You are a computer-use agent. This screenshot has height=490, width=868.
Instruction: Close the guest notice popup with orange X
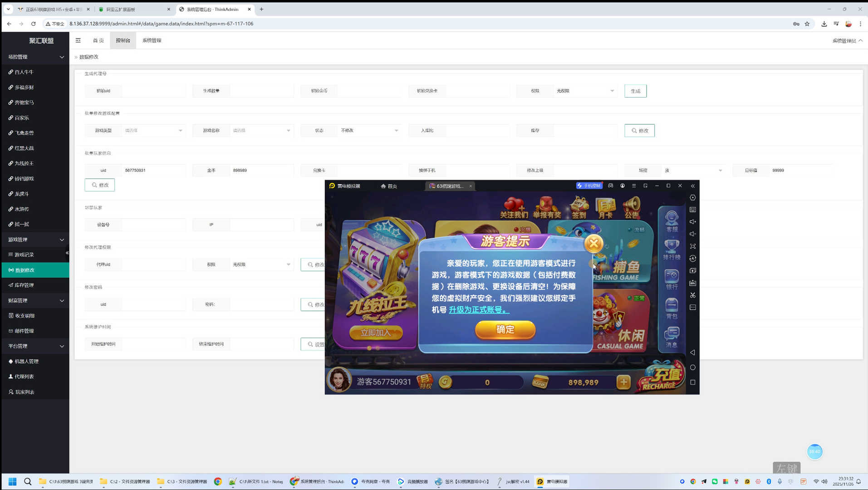(x=593, y=244)
